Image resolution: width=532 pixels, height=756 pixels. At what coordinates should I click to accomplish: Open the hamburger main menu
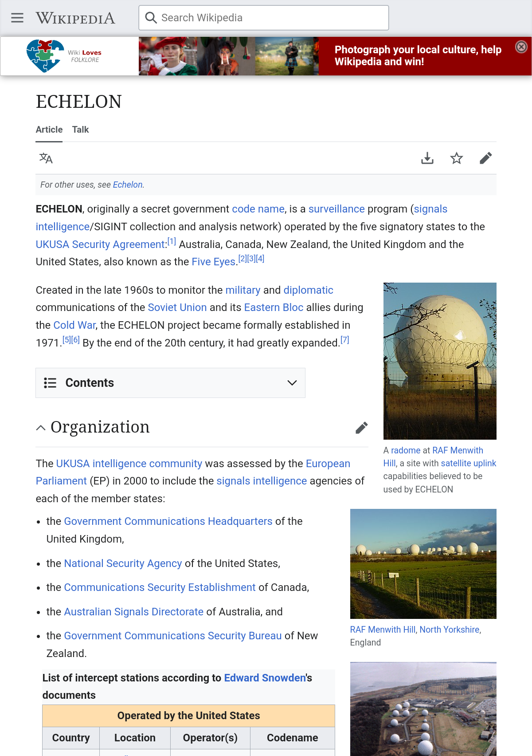pyautogui.click(x=17, y=18)
